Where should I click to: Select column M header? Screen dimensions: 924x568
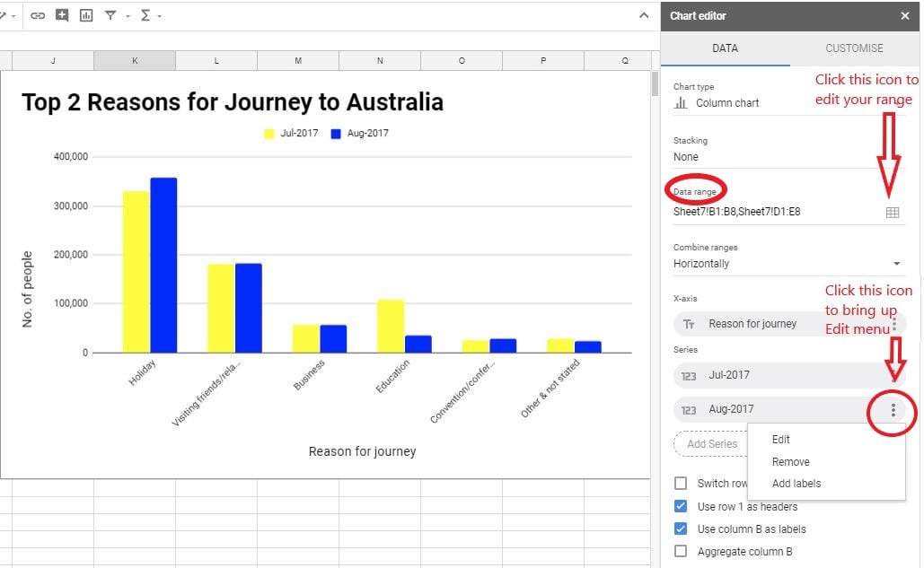coord(298,61)
